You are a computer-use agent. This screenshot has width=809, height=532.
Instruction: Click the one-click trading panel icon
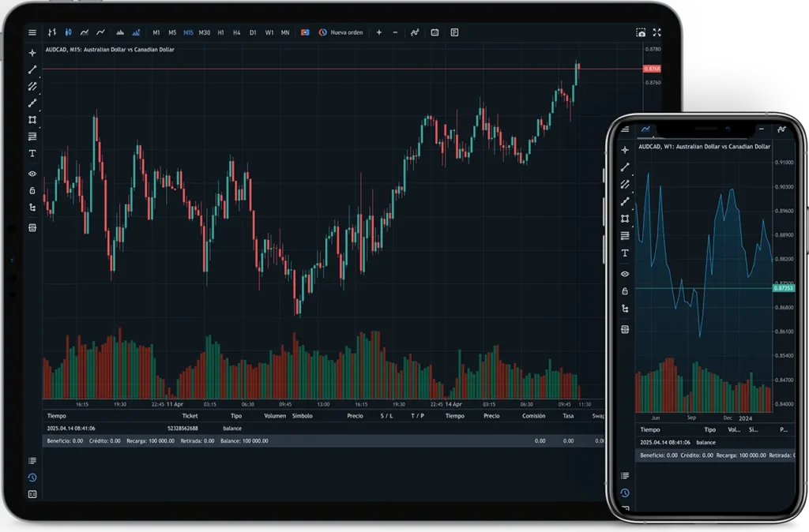(x=306, y=32)
